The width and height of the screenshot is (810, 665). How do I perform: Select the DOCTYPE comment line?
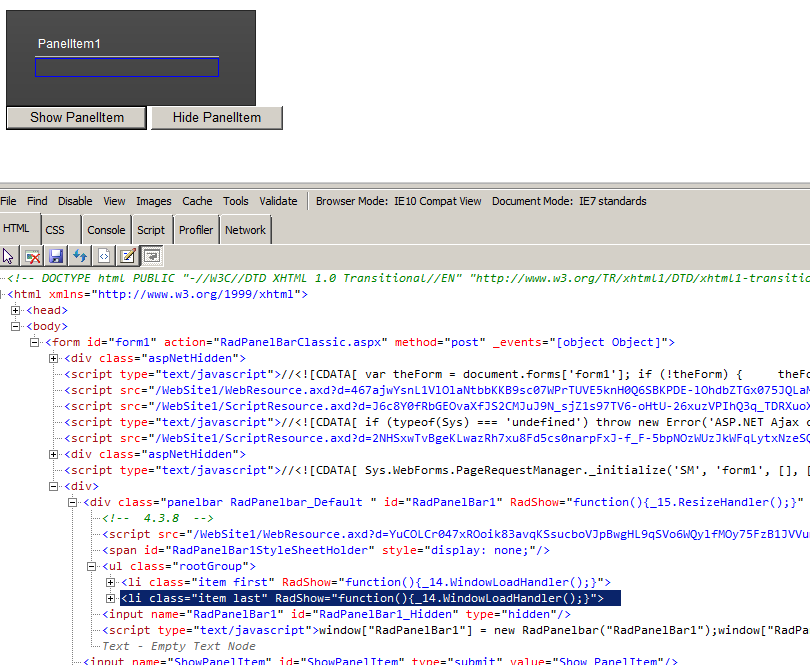coord(409,279)
